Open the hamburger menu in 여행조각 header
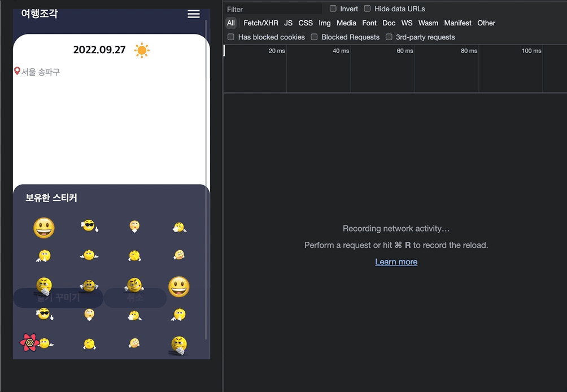This screenshot has width=567, height=392. click(x=194, y=14)
